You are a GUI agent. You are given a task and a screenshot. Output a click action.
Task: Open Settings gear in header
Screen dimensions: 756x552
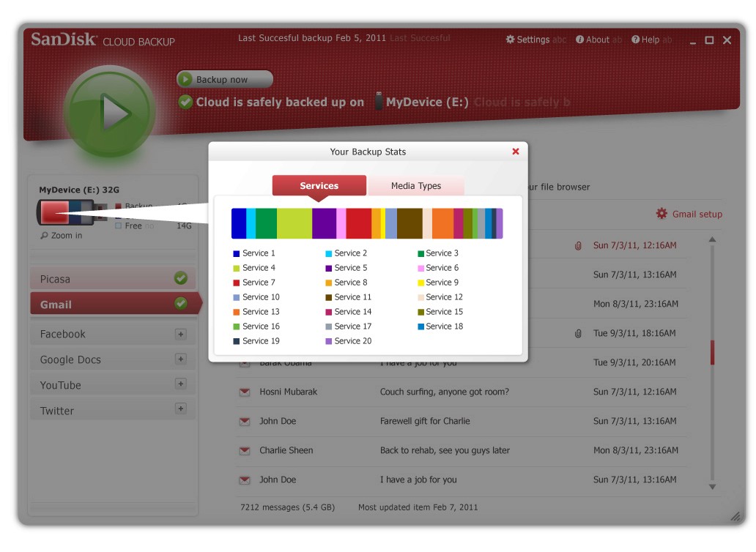(x=510, y=39)
